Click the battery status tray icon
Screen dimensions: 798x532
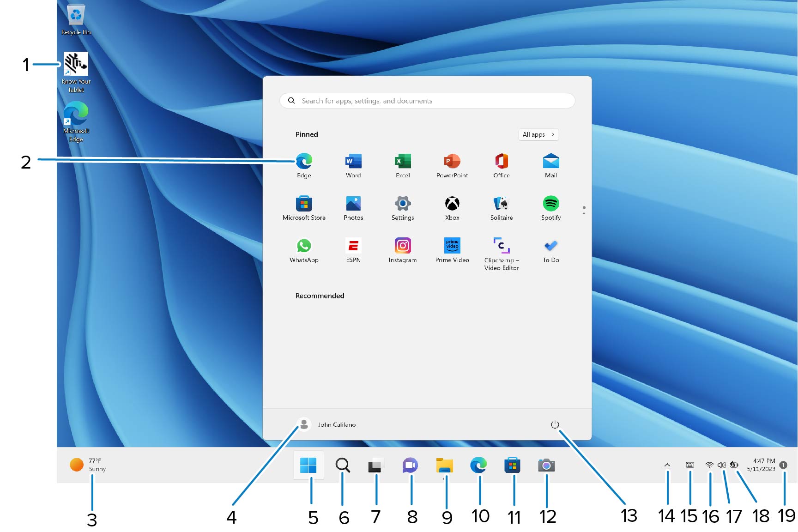tap(734, 465)
